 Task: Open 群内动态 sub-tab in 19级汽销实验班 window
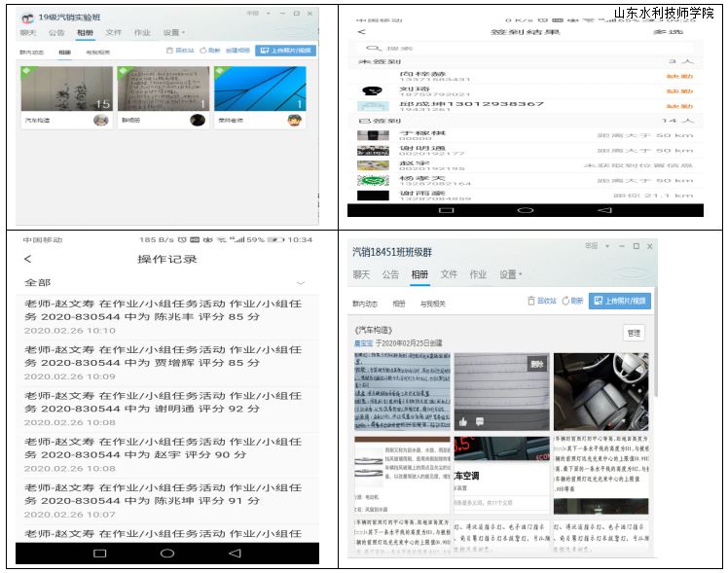(x=31, y=52)
